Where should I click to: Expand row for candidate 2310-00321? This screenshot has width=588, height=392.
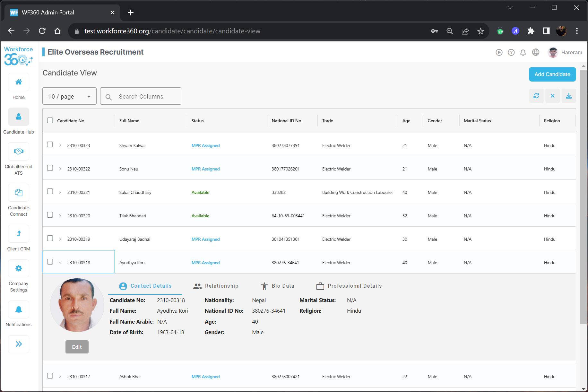tap(60, 192)
